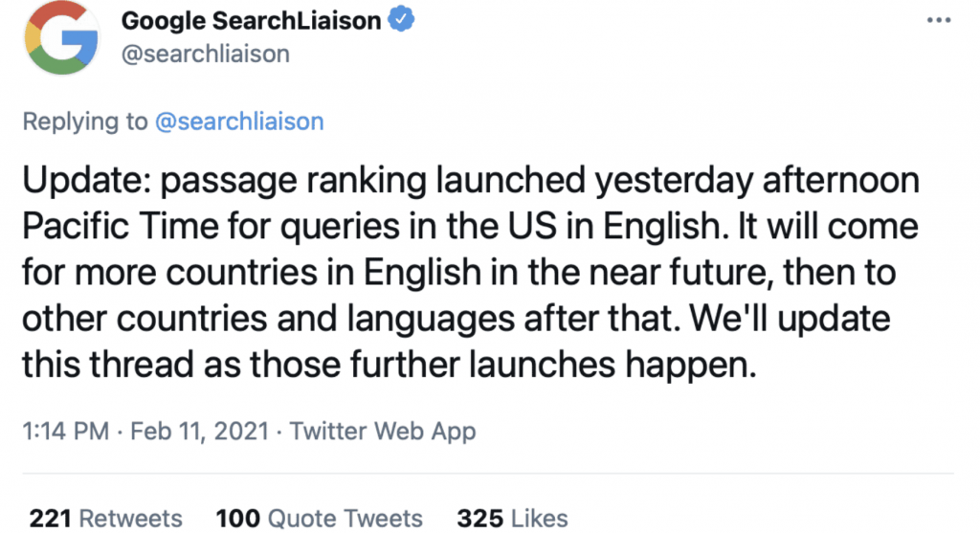Open the three-dot more options menu
Image resolution: width=980 pixels, height=534 pixels.
(939, 21)
